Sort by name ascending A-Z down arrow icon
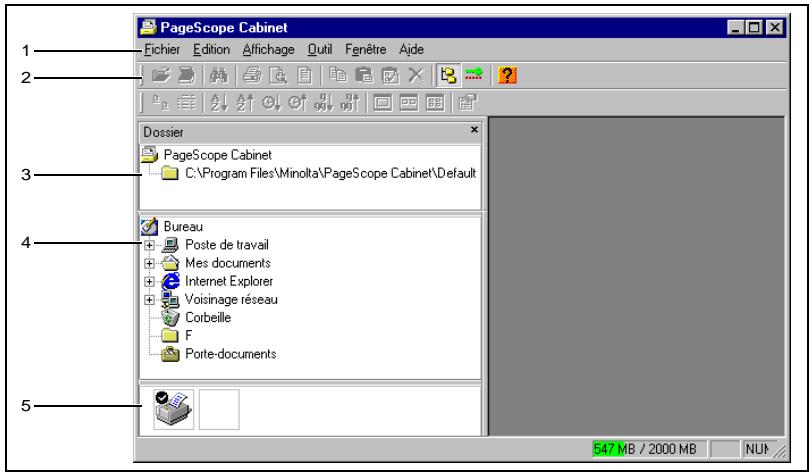The width and height of the screenshot is (812, 476). click(x=219, y=103)
